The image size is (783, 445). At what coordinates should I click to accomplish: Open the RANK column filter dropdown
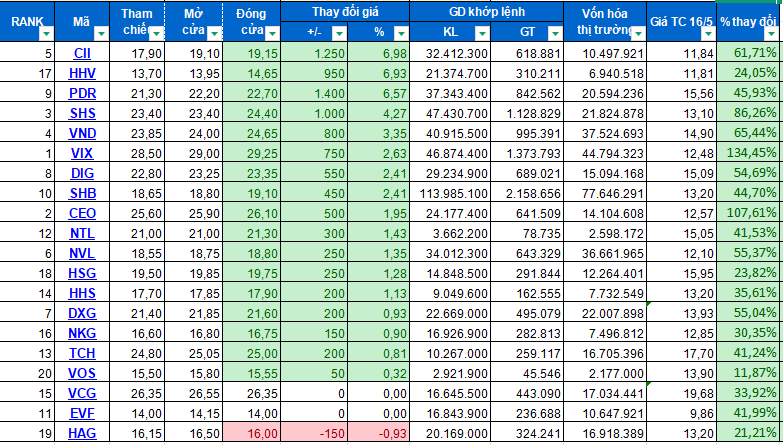46,33
